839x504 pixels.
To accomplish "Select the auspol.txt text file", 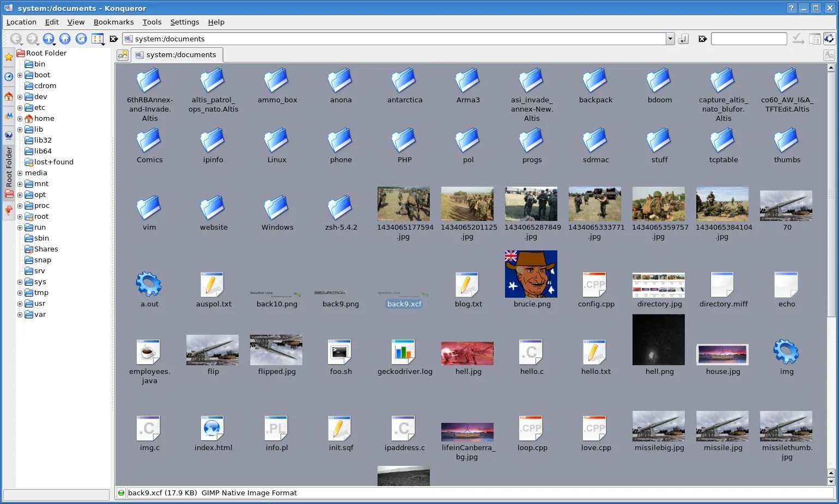I will [x=212, y=284].
